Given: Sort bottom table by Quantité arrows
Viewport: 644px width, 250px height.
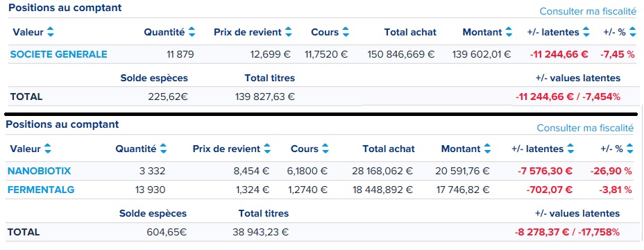Looking at the screenshot, I should tap(164, 149).
